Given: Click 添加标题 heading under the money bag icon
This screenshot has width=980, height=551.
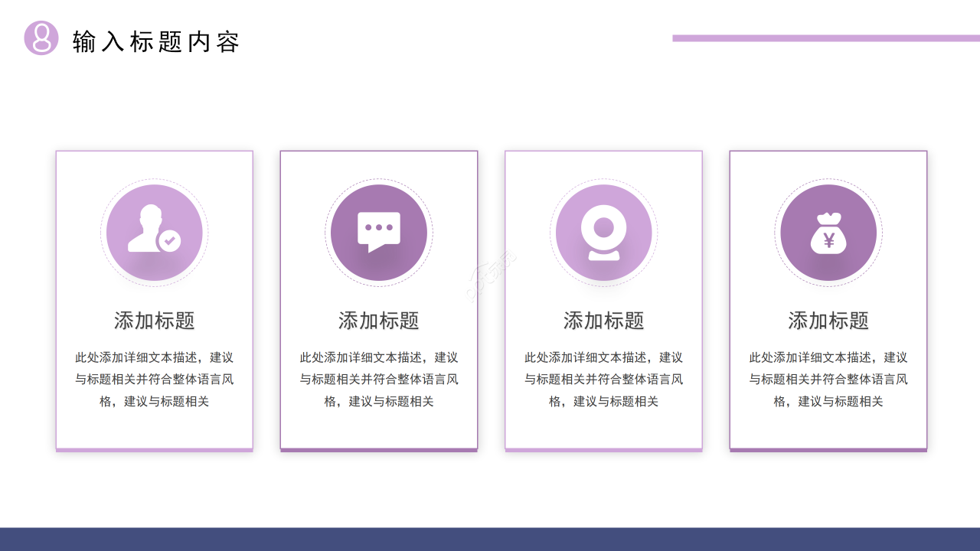Looking at the screenshot, I should (828, 321).
